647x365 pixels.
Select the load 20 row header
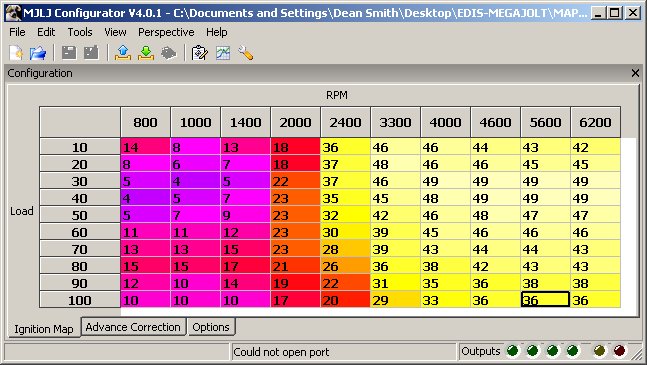[x=80, y=164]
